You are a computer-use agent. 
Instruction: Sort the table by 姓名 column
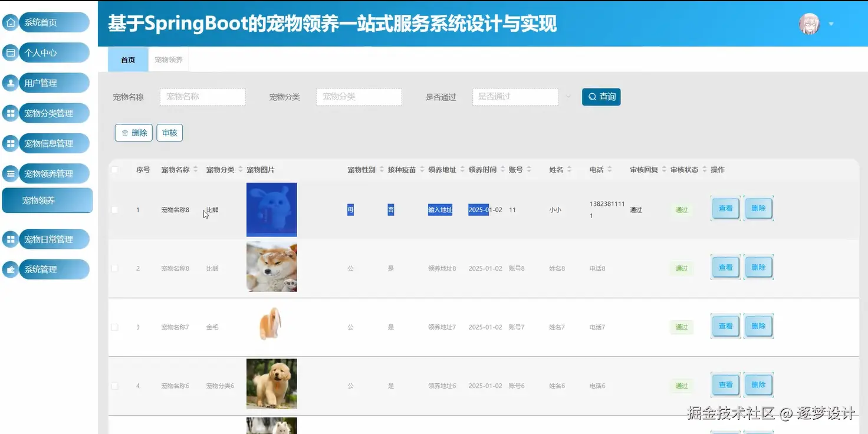coord(570,170)
